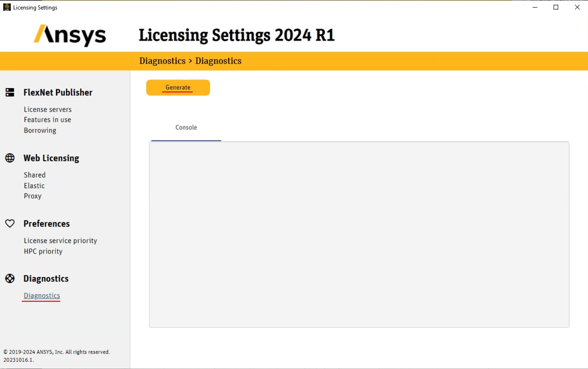Open the Features in use page
Viewport: 588px width, 369px height.
[47, 120]
